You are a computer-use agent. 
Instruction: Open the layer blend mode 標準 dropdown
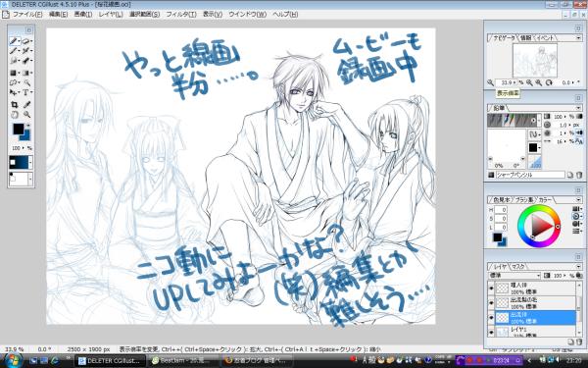(x=514, y=276)
